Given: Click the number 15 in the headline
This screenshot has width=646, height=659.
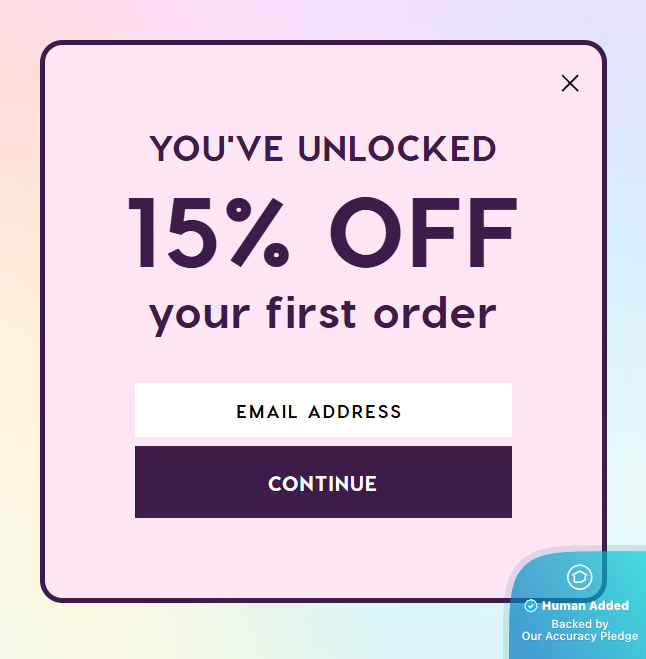Looking at the screenshot, I should click(173, 232).
